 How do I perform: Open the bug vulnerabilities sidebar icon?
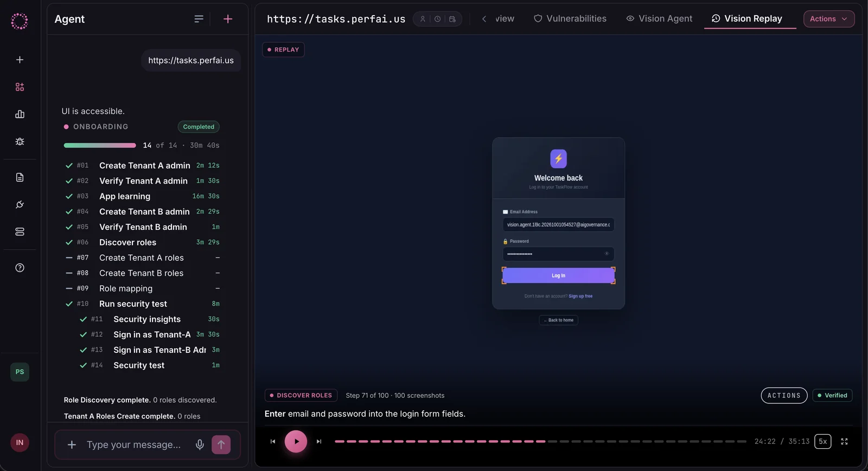(x=20, y=141)
